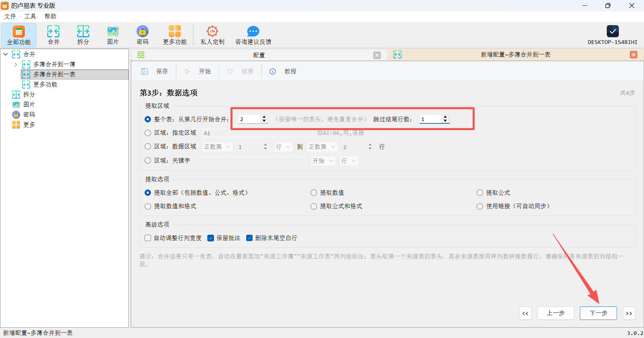The height and width of the screenshot is (338, 644).
Task: Click the 保存 save icon
Action: 145,71
